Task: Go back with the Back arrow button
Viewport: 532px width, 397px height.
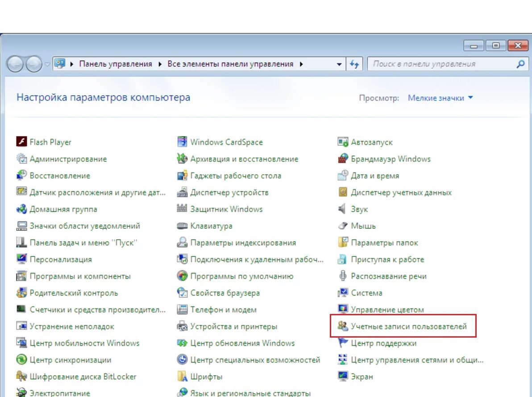Action: click(15, 64)
